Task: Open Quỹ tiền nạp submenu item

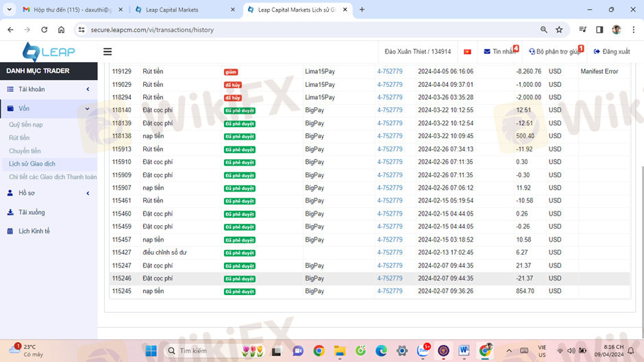Action: [26, 125]
